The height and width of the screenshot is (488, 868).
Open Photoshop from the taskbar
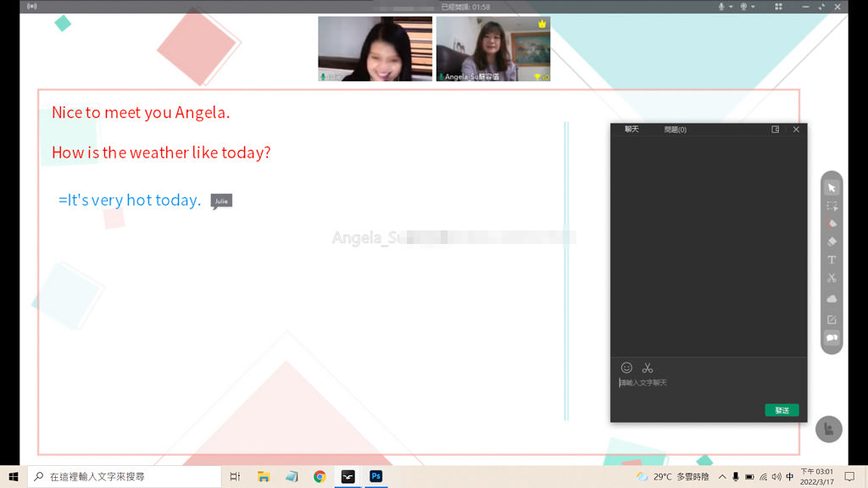(376, 476)
